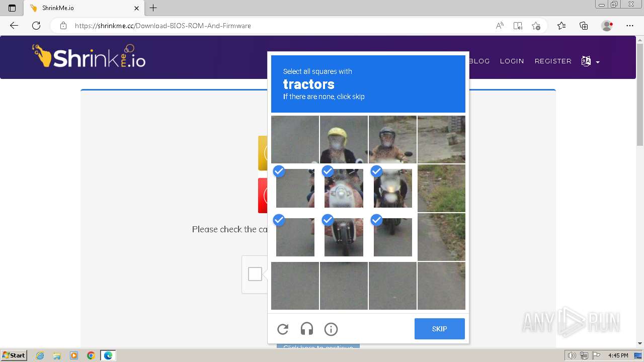Refresh the current page
Screen dimensions: 644x362
36,26
